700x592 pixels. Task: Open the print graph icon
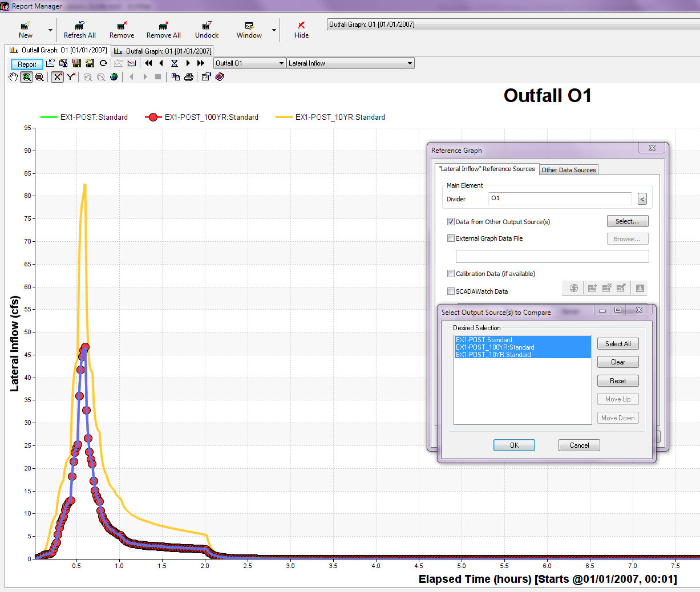click(189, 77)
